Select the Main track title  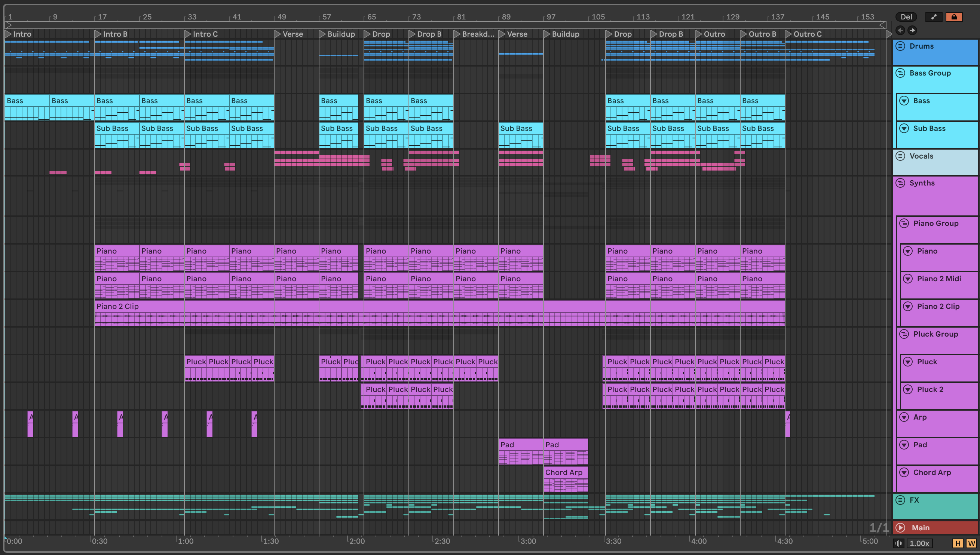click(x=921, y=528)
